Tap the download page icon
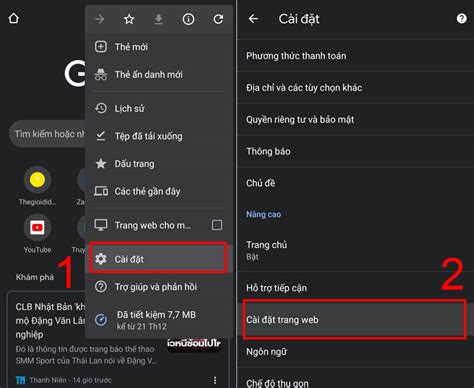This screenshot has width=474, height=388. (x=159, y=19)
